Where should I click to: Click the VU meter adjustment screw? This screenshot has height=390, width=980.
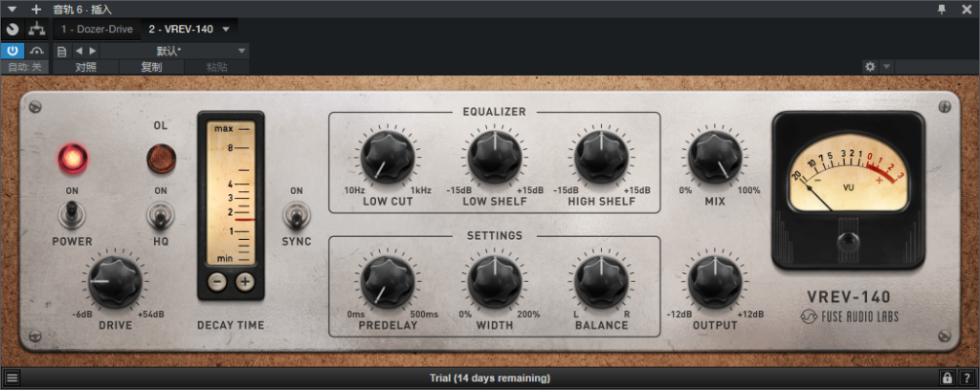(x=848, y=241)
